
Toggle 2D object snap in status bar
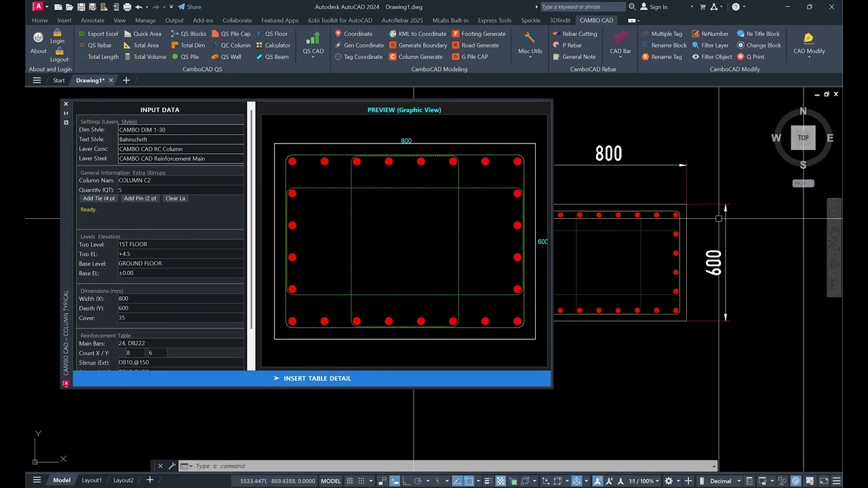click(x=469, y=481)
